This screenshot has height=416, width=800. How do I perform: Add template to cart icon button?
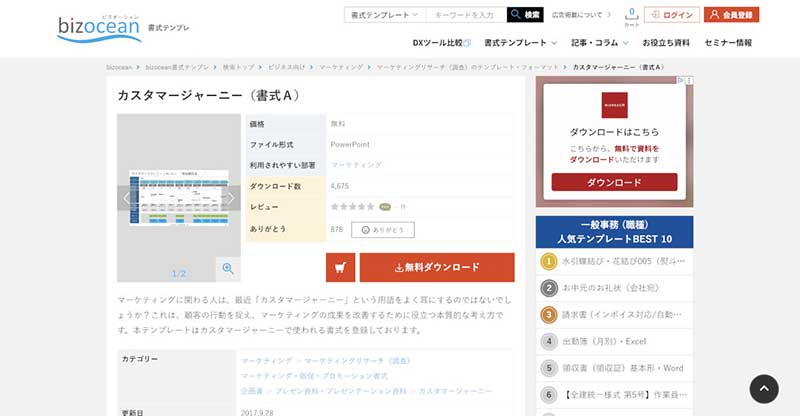[x=340, y=267]
